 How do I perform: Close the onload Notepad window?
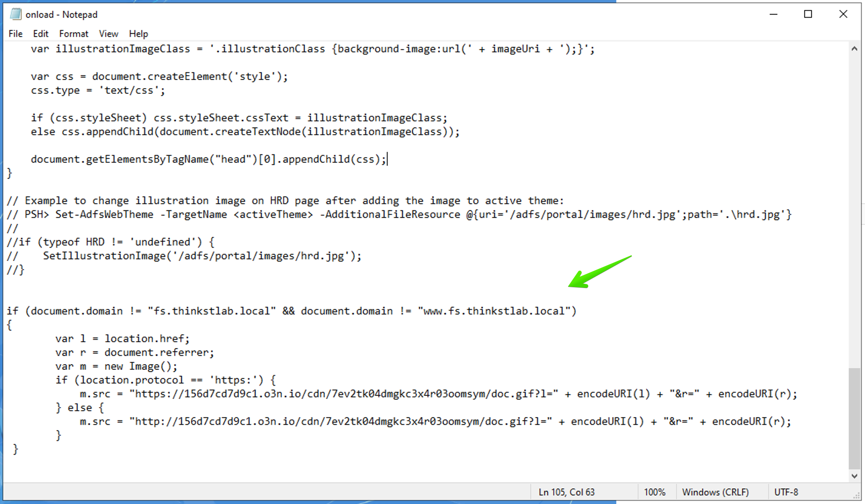coord(843,14)
